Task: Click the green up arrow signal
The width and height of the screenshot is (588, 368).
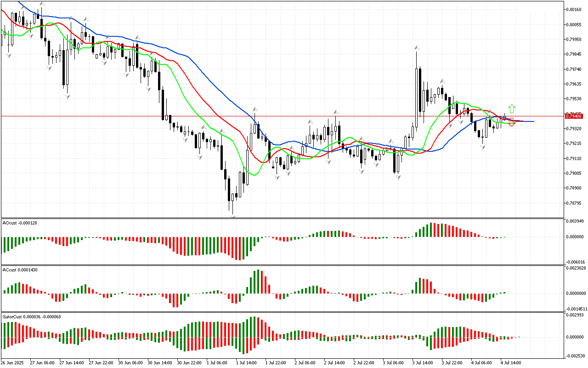Action: [512, 109]
